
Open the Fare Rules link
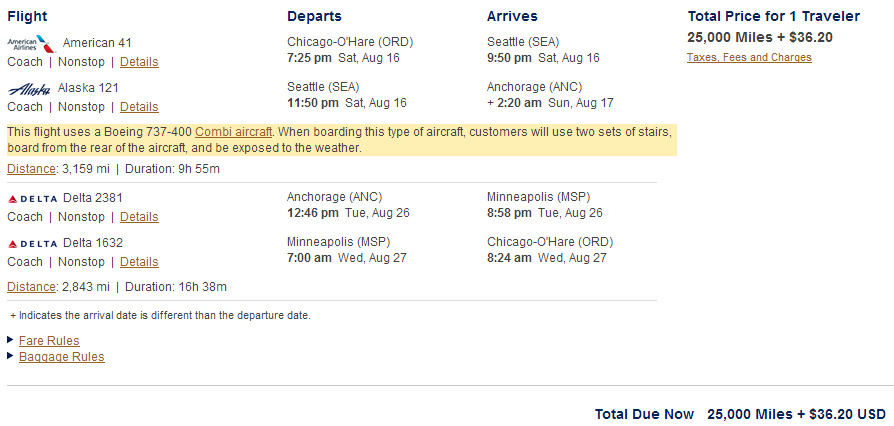click(x=49, y=341)
